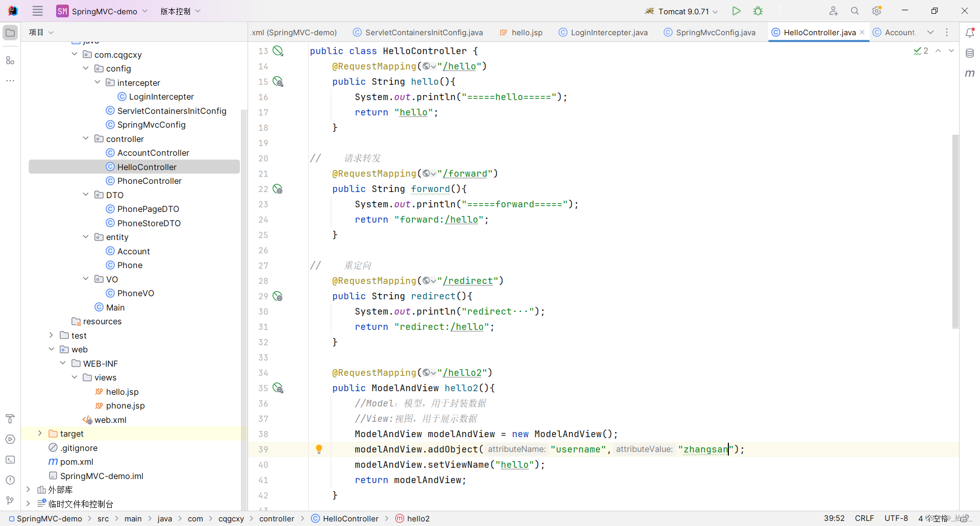Open the IDE Settings gear
This screenshot has width=980, height=526.
click(877, 10)
